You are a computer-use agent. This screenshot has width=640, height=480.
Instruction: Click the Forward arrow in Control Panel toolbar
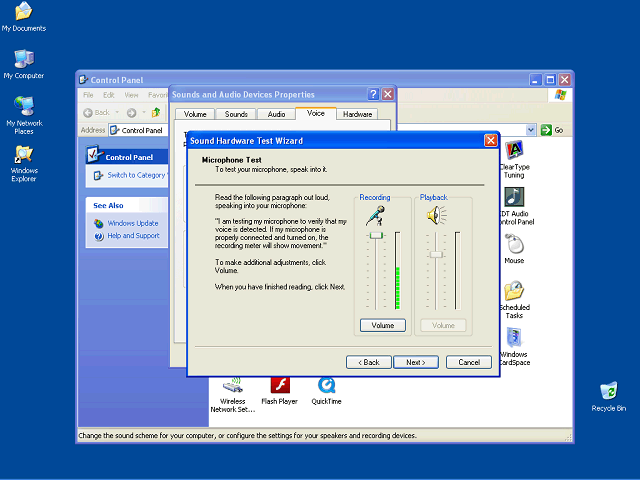[131, 112]
